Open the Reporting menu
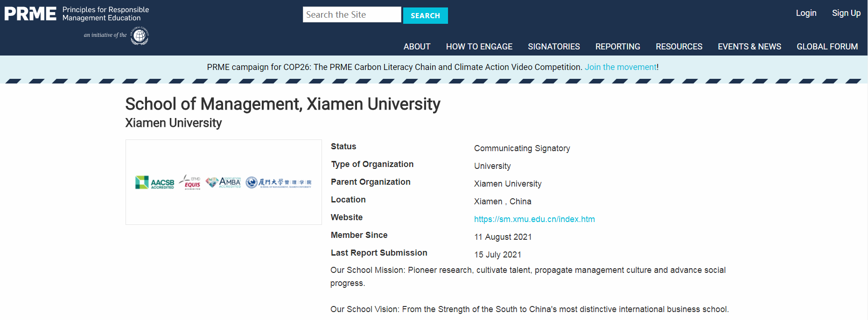The width and height of the screenshot is (868, 320). pyautogui.click(x=617, y=47)
